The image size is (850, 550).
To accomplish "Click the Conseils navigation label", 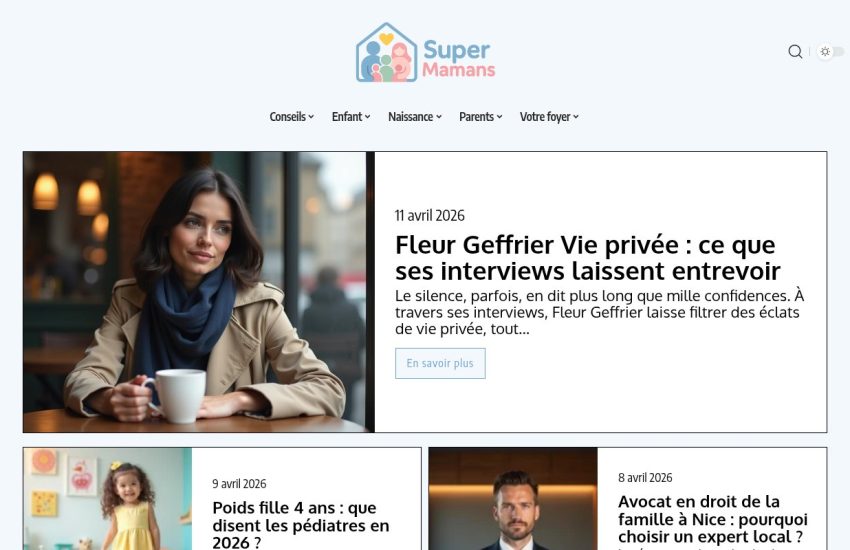I will pyautogui.click(x=287, y=117).
